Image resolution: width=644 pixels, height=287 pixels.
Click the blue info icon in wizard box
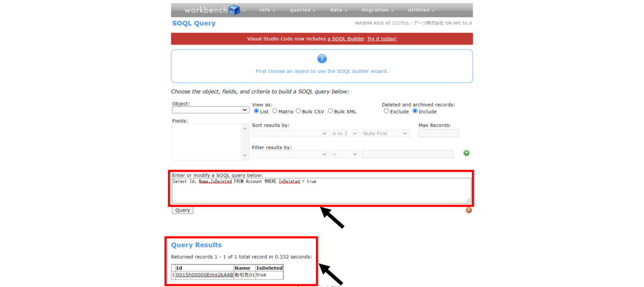pos(322,59)
